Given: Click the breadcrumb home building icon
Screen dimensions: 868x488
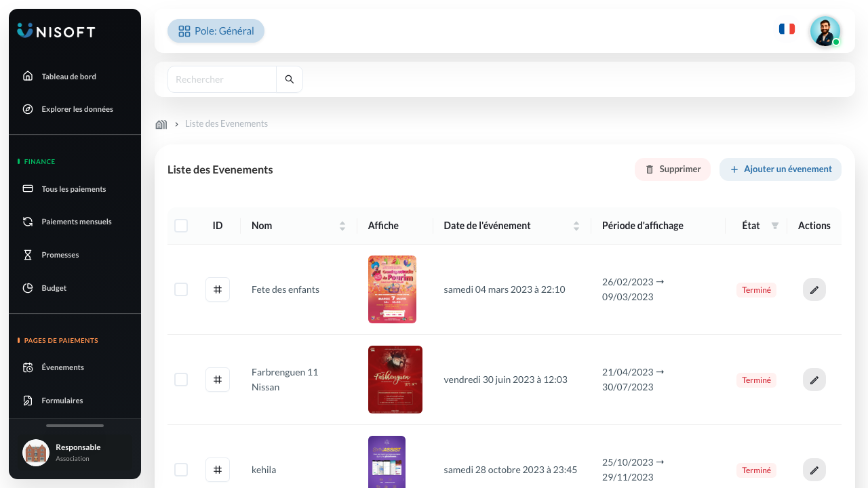Looking at the screenshot, I should click(x=161, y=124).
